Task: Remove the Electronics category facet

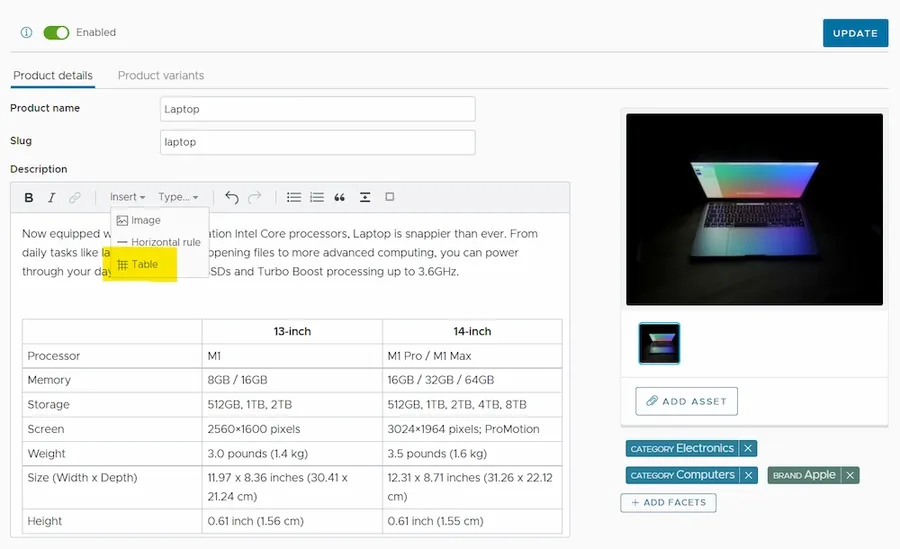Action: [748, 449]
